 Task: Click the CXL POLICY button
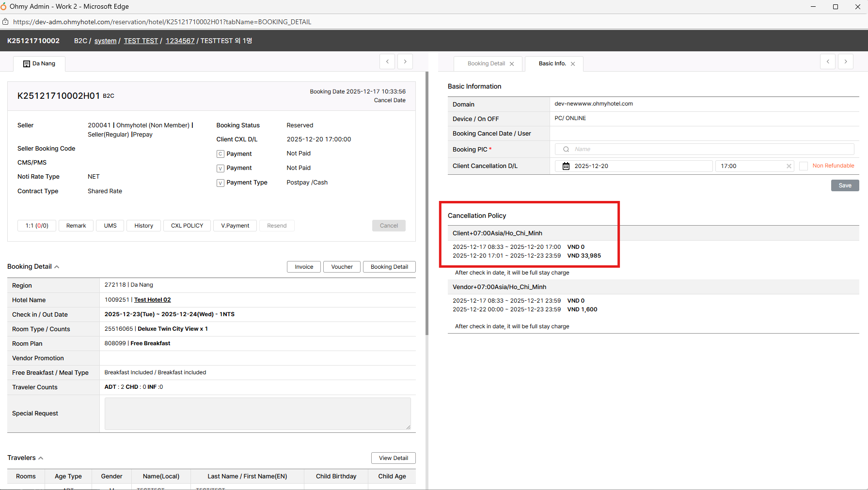click(x=187, y=226)
